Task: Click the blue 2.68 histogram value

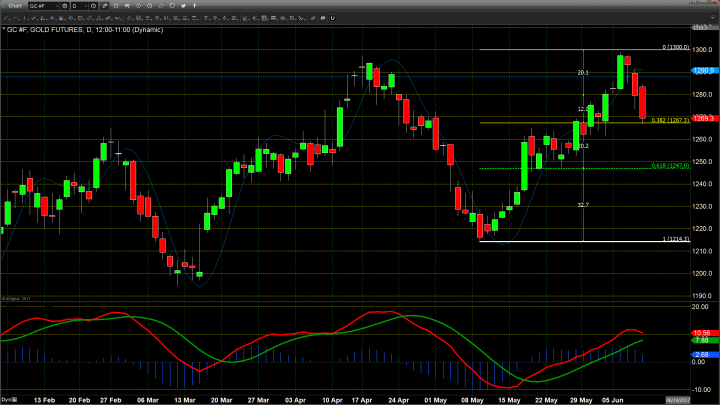Action: (x=704, y=354)
